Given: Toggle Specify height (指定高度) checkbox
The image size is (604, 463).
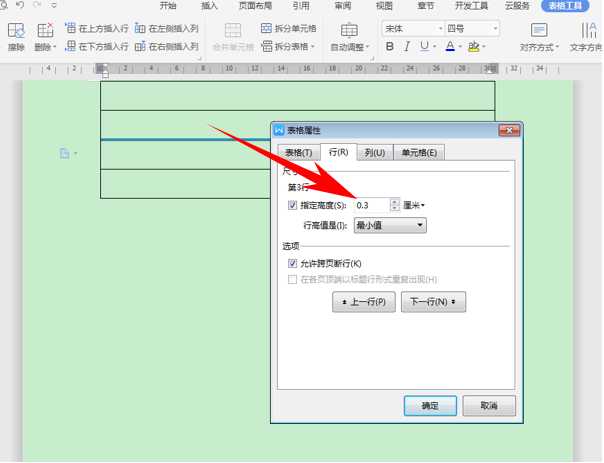Looking at the screenshot, I should [x=292, y=205].
